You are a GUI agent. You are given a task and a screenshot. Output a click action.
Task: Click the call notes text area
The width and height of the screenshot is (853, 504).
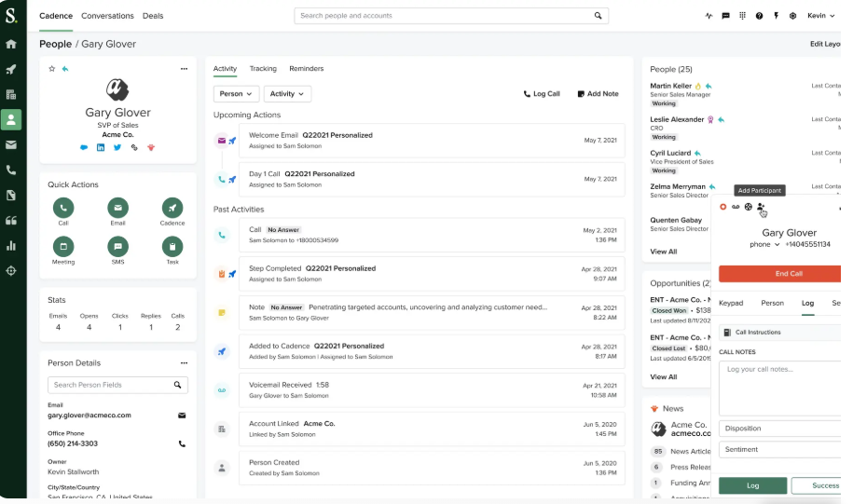(780, 388)
